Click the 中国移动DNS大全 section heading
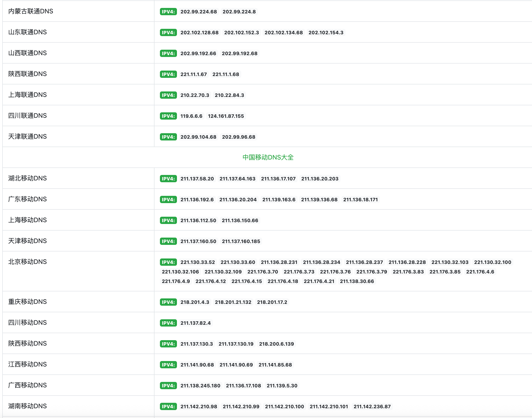The width and height of the screenshot is (532, 418). tap(268, 157)
